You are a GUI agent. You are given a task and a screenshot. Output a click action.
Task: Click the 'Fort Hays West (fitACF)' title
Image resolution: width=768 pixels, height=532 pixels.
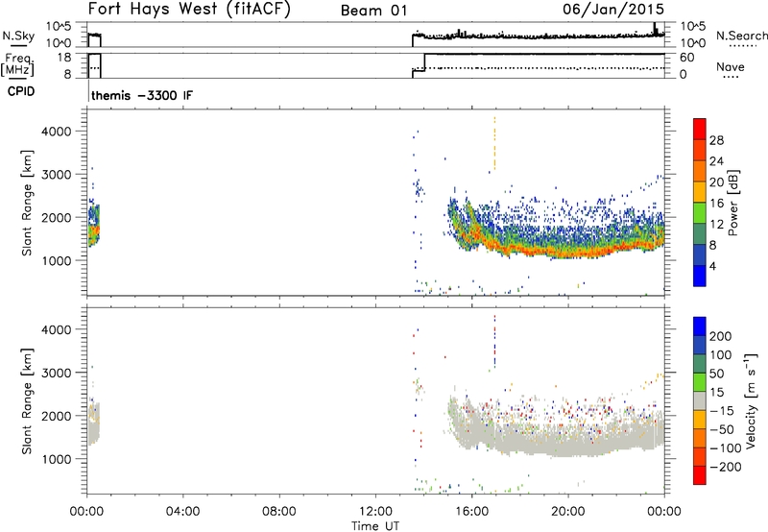tap(189, 9)
